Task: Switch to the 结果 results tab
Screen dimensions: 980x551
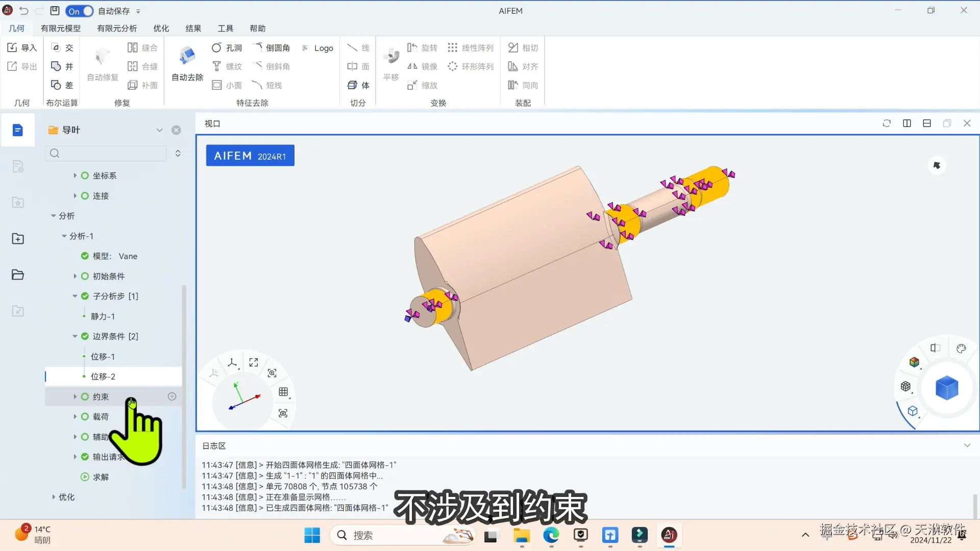Action: [193, 29]
